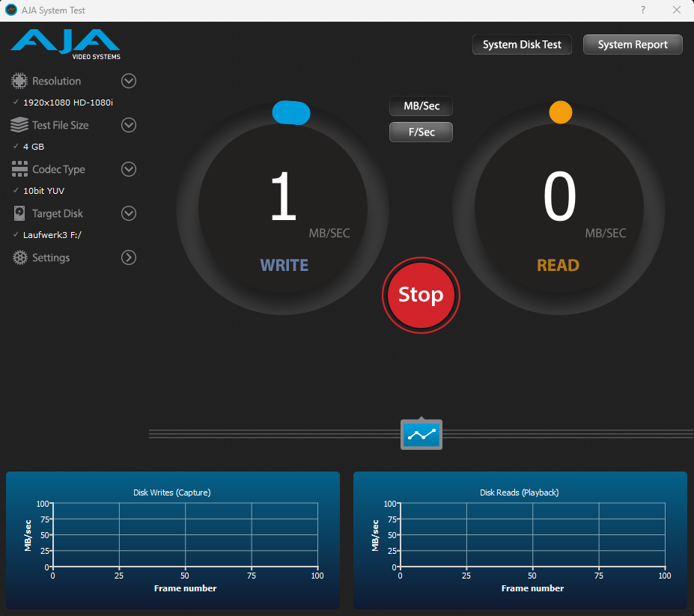Click the Resolution chip icon
Screen dimensions: 694x616
point(19,81)
